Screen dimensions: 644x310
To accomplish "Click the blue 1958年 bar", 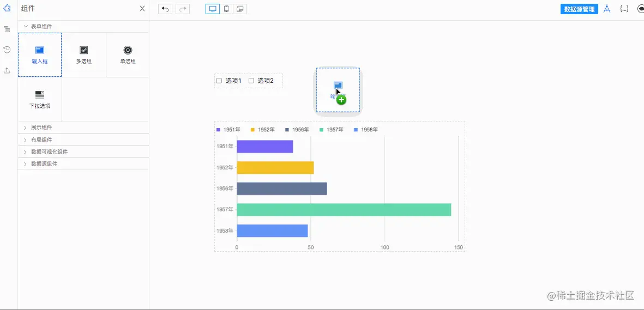I will [272, 231].
